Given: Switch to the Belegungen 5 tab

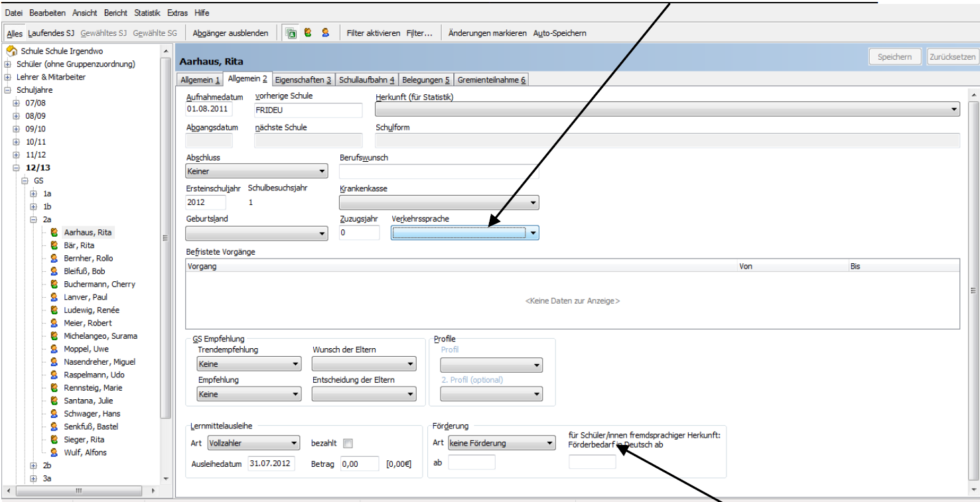Looking at the screenshot, I should 426,80.
